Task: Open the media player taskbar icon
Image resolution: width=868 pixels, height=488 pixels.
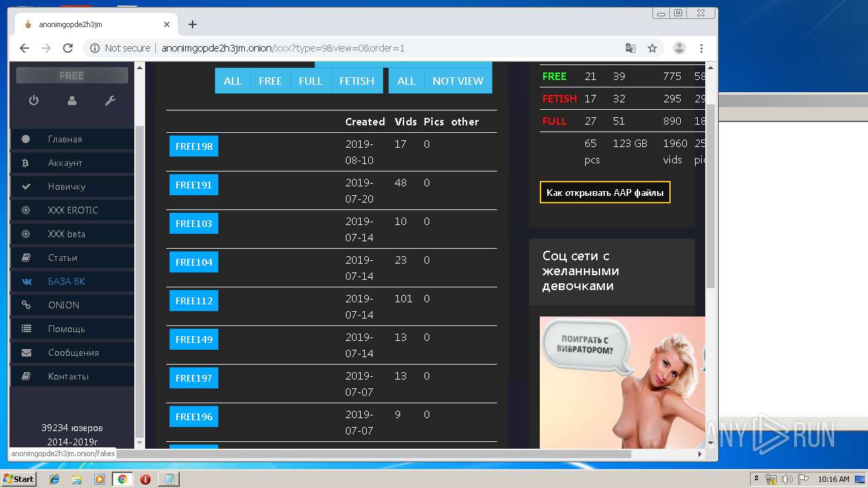Action: (x=100, y=479)
